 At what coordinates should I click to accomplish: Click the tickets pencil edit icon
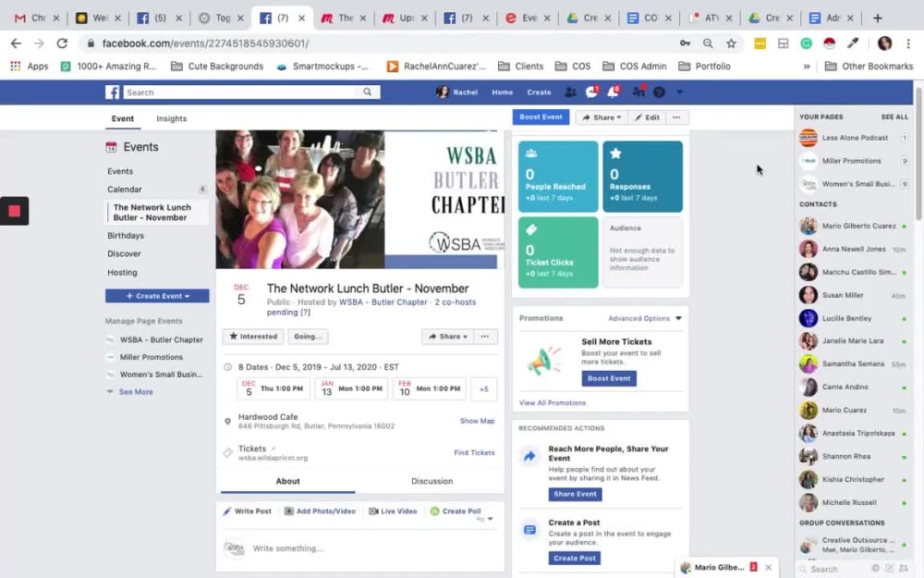click(x=274, y=449)
